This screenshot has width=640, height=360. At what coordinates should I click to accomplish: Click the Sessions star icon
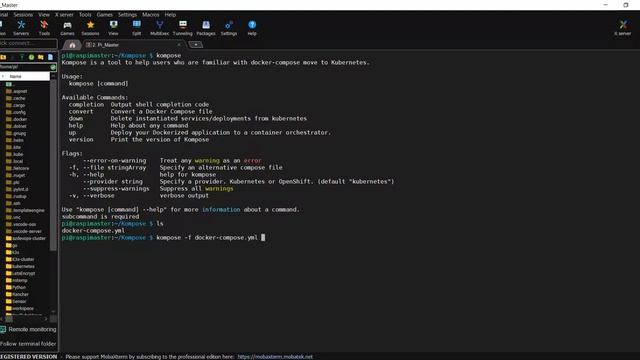coord(90,28)
